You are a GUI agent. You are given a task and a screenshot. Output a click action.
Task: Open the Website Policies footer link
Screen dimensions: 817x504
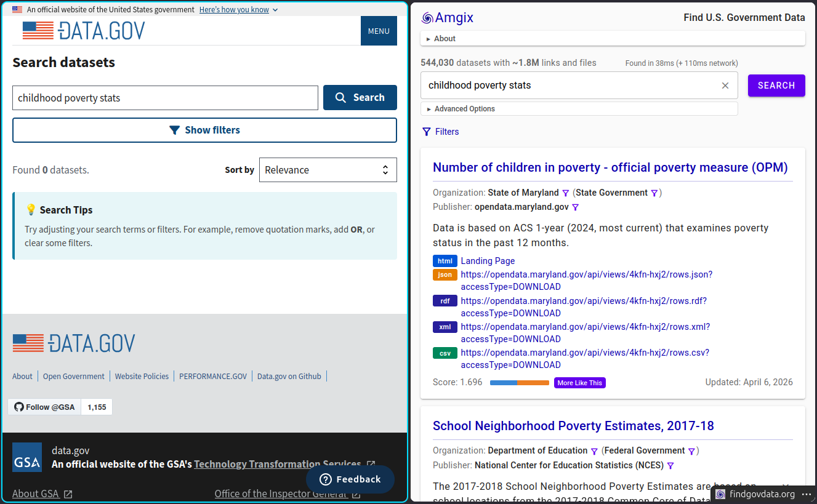pyautogui.click(x=142, y=376)
